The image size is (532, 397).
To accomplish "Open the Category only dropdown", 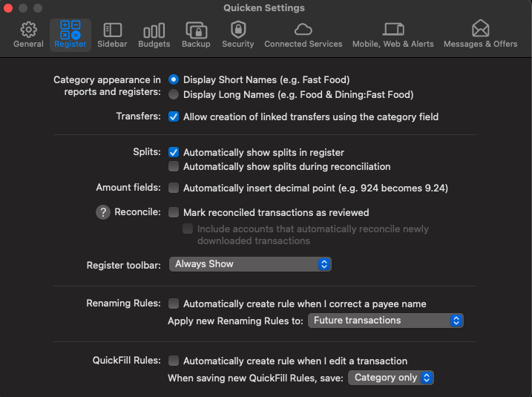I will 391,378.
